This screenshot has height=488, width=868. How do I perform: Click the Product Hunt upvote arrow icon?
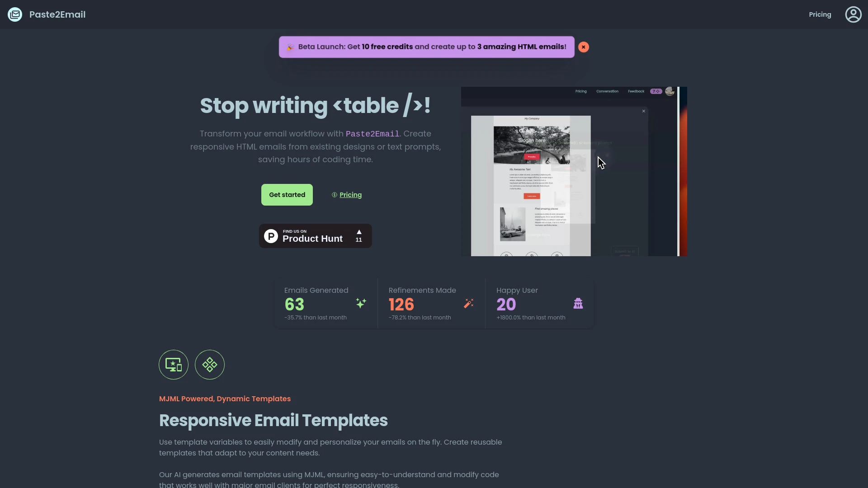tap(359, 232)
